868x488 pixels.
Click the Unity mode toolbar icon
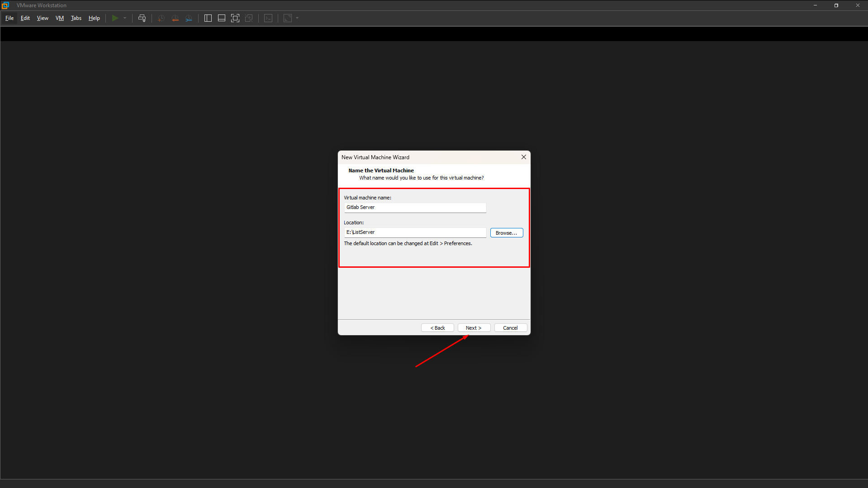249,18
